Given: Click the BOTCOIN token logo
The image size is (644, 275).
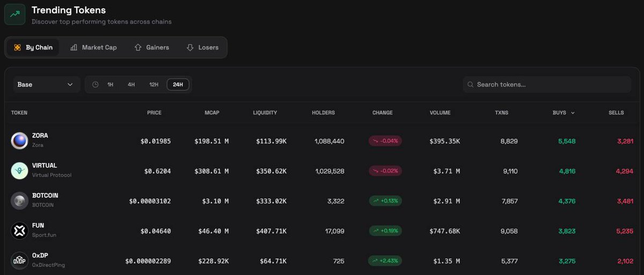Looking at the screenshot, I should [19, 201].
